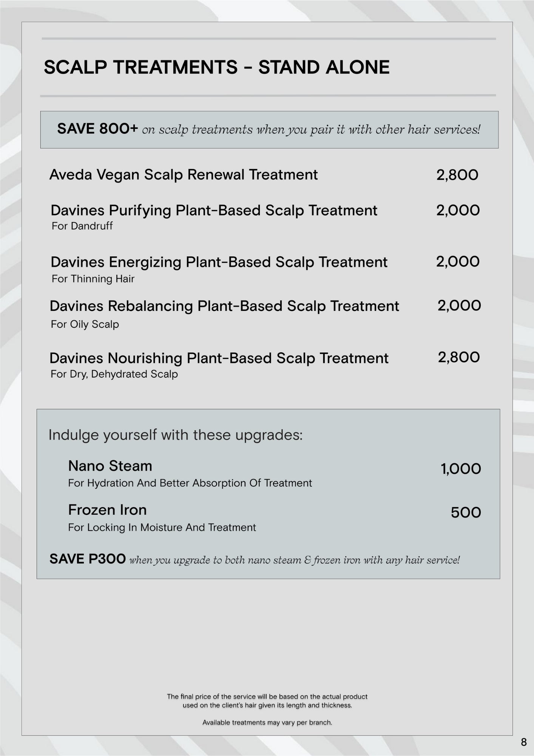The image size is (534, 756).
Task: Click the "For Dry, Dehydrated Scalp" subtitle
Action: point(114,374)
